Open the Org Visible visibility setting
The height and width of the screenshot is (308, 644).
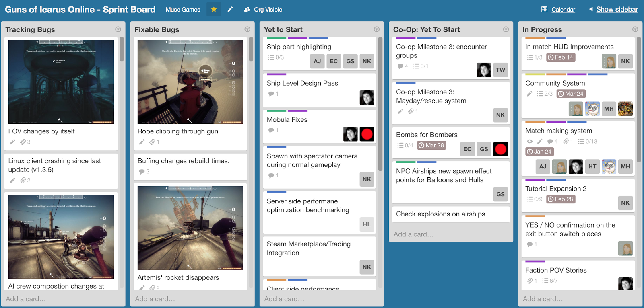coord(263,9)
